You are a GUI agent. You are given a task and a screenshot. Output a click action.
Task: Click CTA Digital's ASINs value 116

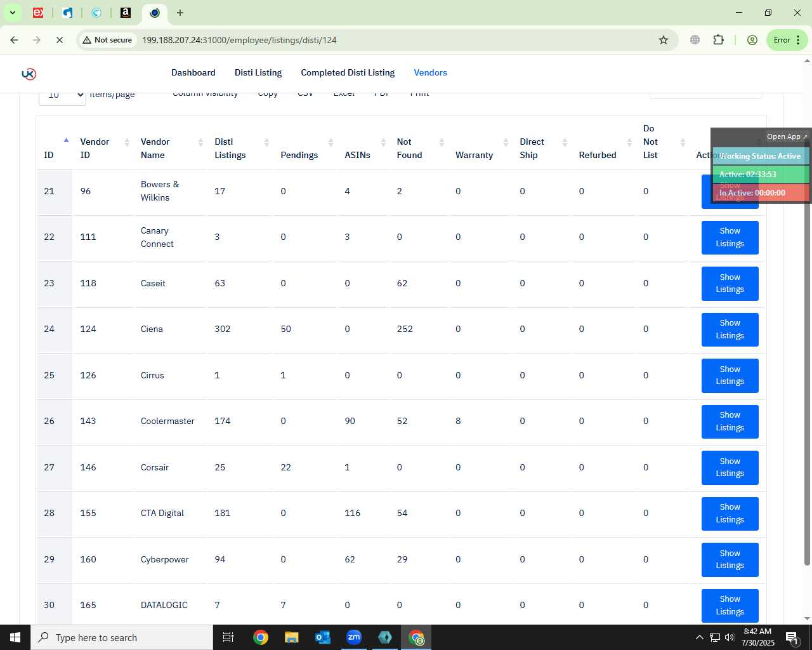click(x=353, y=514)
